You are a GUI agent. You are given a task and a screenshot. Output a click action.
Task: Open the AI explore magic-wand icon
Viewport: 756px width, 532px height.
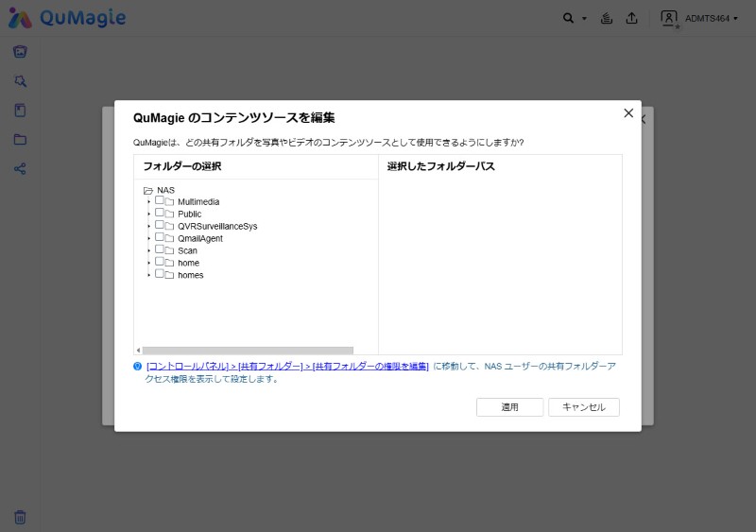tap(20, 81)
